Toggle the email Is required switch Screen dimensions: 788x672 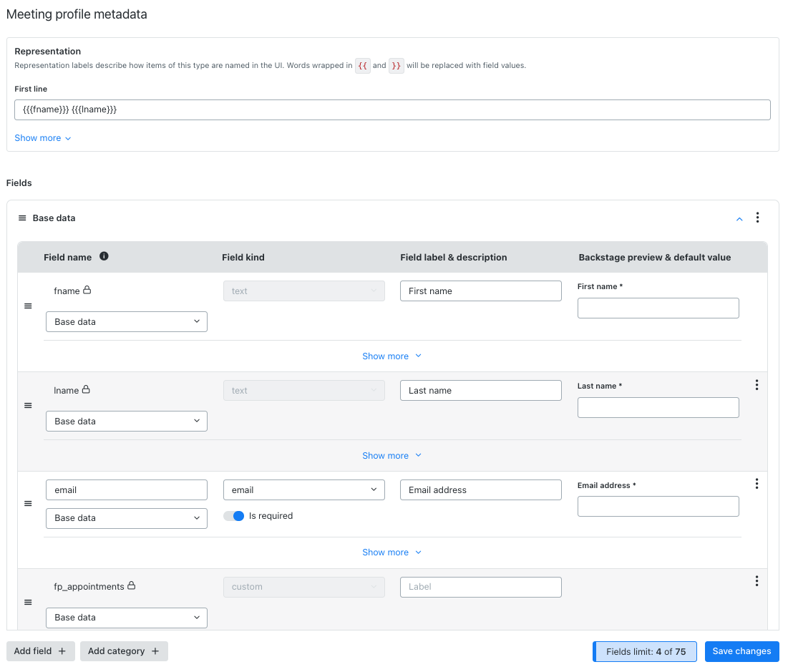coord(234,516)
